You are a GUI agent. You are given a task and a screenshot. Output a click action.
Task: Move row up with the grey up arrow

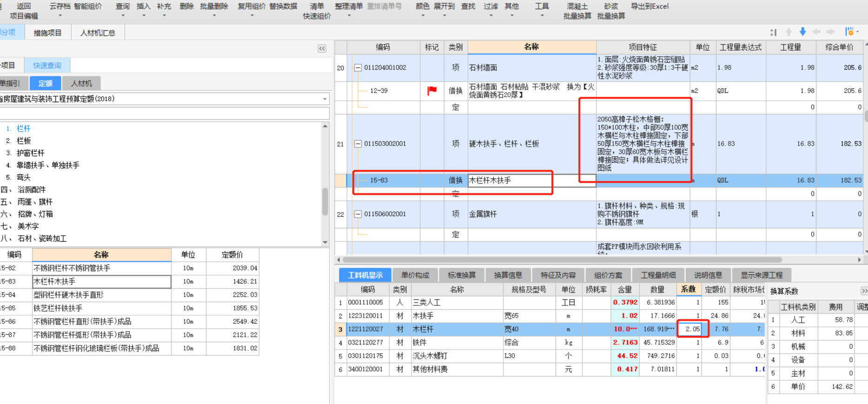pos(789,32)
